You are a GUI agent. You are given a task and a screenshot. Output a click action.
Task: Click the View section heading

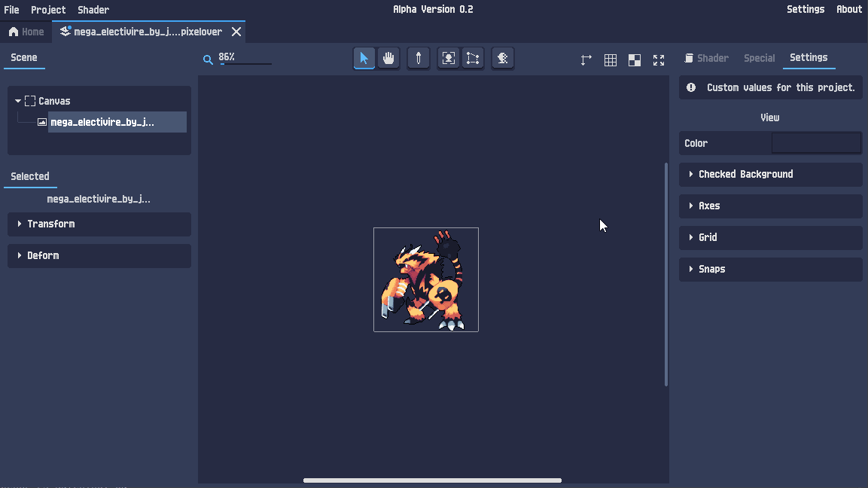(770, 117)
